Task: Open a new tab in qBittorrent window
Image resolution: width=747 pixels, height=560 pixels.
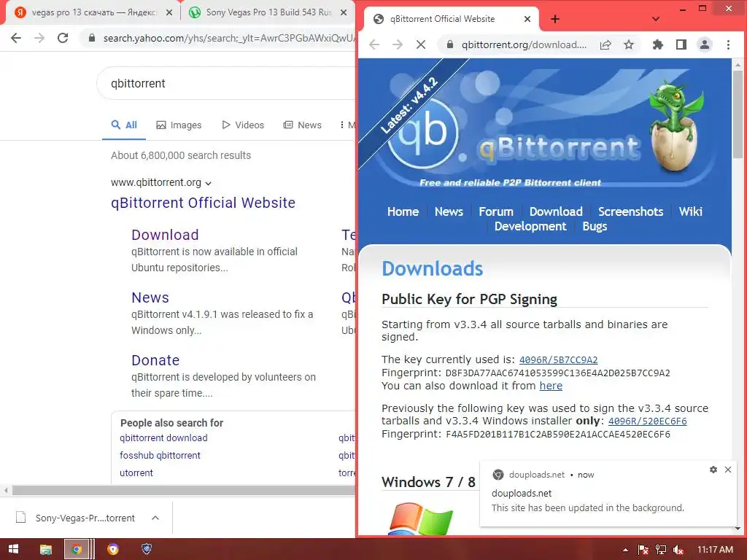Action: 555,19
